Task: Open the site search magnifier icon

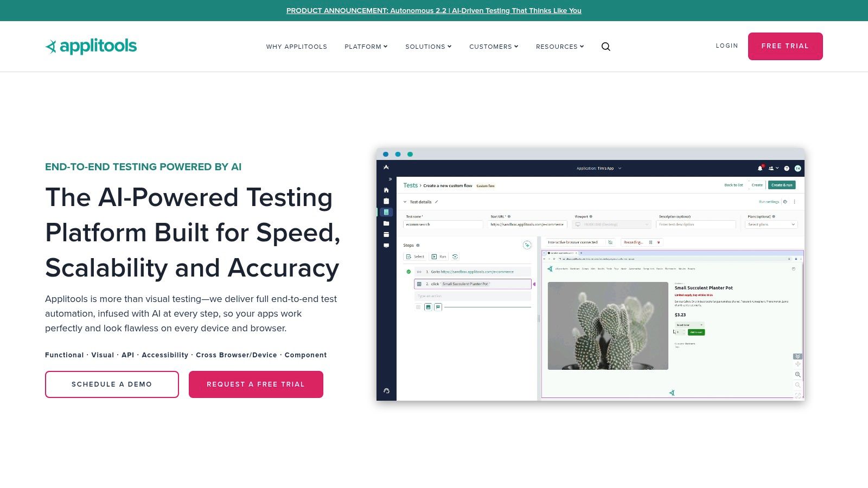Action: coord(606,47)
